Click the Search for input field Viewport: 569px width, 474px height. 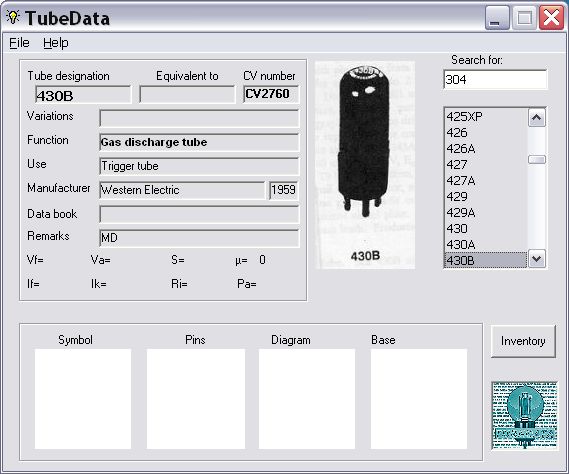495,79
